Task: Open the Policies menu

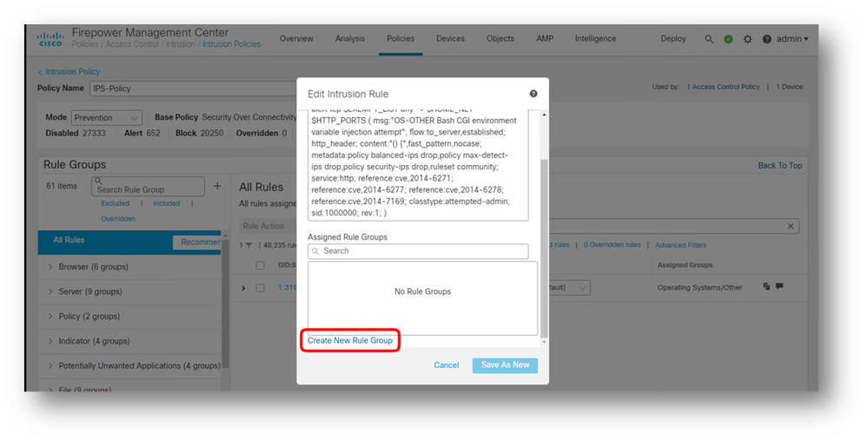Action: (401, 39)
